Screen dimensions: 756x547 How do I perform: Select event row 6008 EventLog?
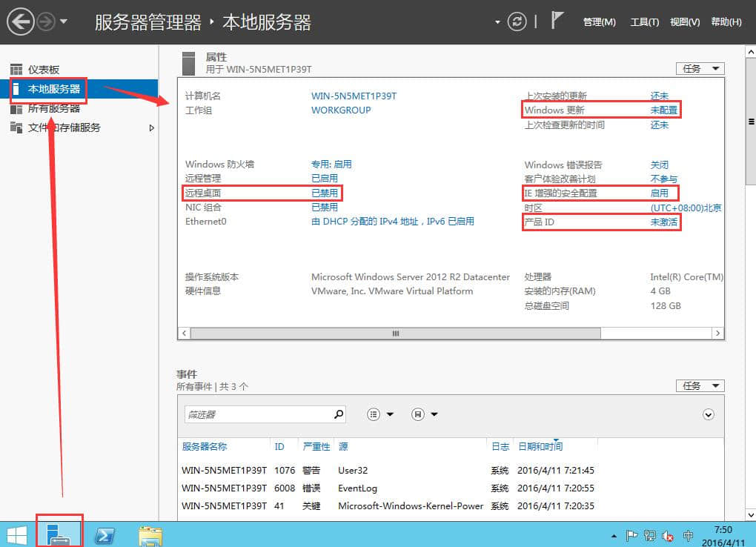(x=388, y=488)
